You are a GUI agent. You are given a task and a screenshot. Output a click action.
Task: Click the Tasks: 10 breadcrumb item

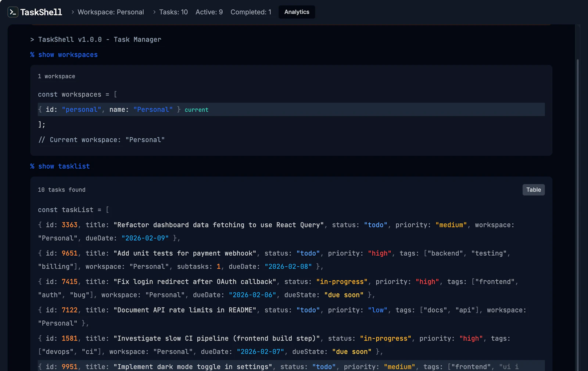pos(173,12)
